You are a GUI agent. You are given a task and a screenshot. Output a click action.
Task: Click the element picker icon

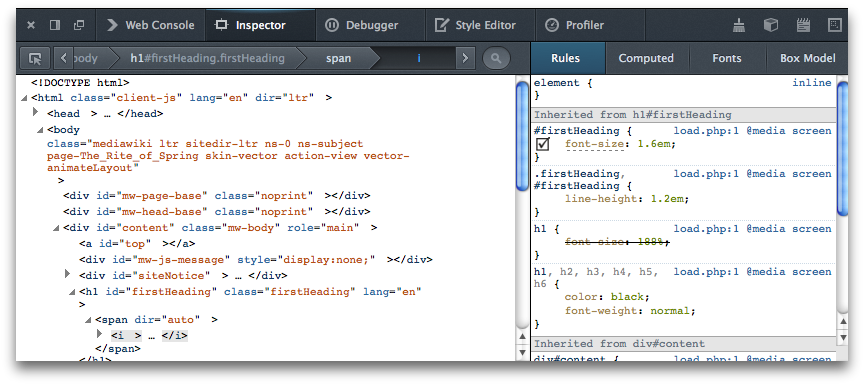click(35, 58)
